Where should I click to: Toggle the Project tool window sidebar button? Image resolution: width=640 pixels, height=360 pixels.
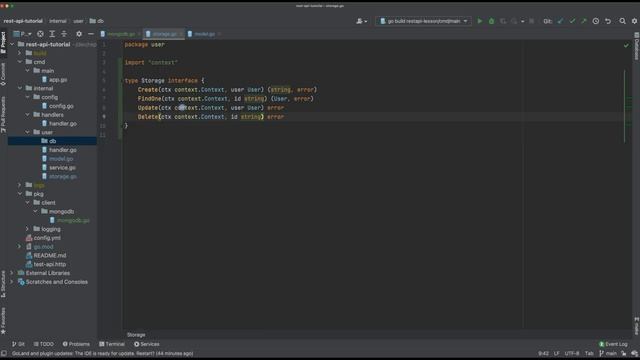click(x=3, y=42)
